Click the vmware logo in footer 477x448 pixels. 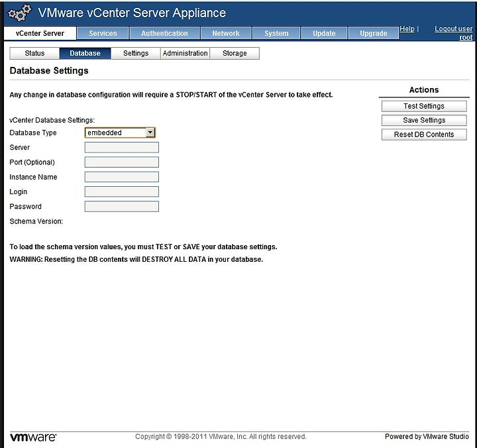click(x=33, y=437)
